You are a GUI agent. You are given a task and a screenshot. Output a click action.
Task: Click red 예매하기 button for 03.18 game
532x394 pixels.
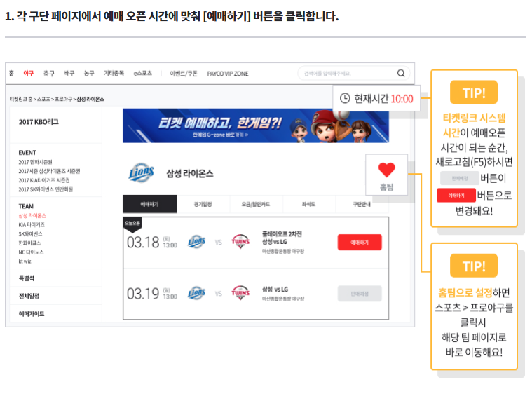click(360, 243)
